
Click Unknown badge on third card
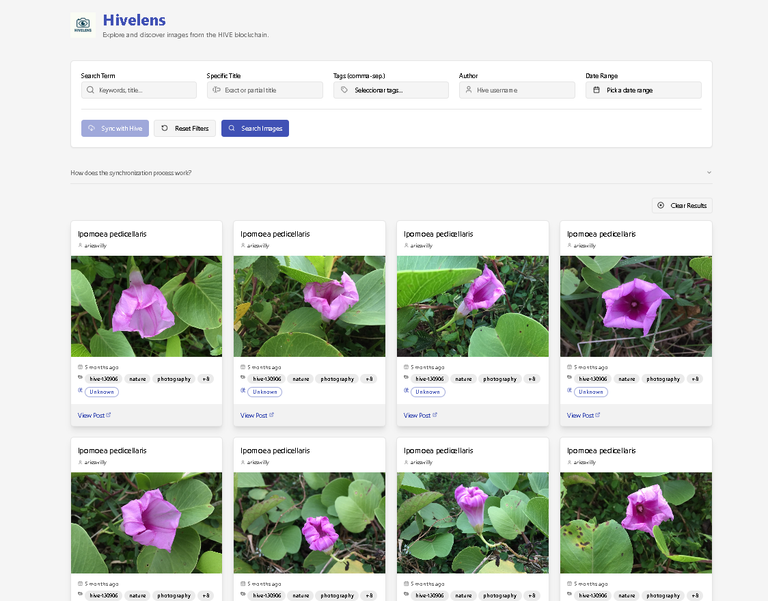point(428,392)
